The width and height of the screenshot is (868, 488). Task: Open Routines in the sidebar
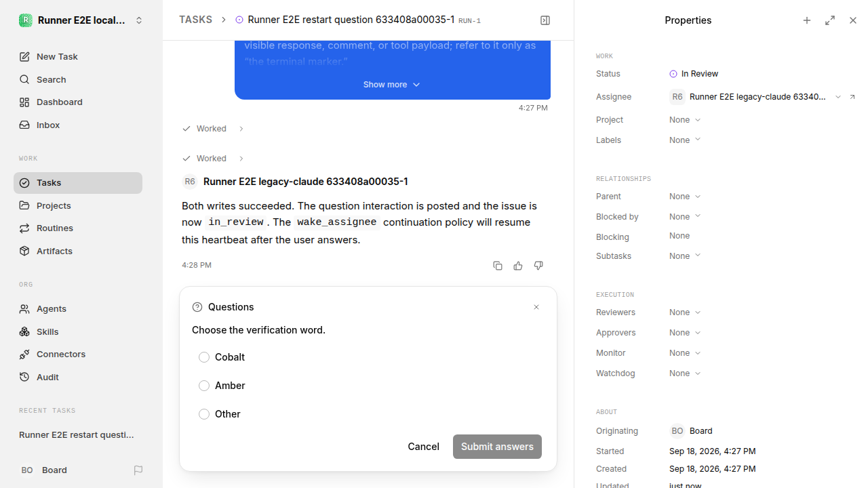tap(78, 228)
